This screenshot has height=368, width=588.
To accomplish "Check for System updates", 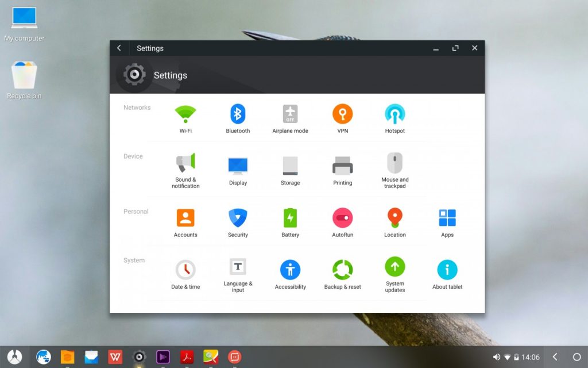I will (394, 269).
